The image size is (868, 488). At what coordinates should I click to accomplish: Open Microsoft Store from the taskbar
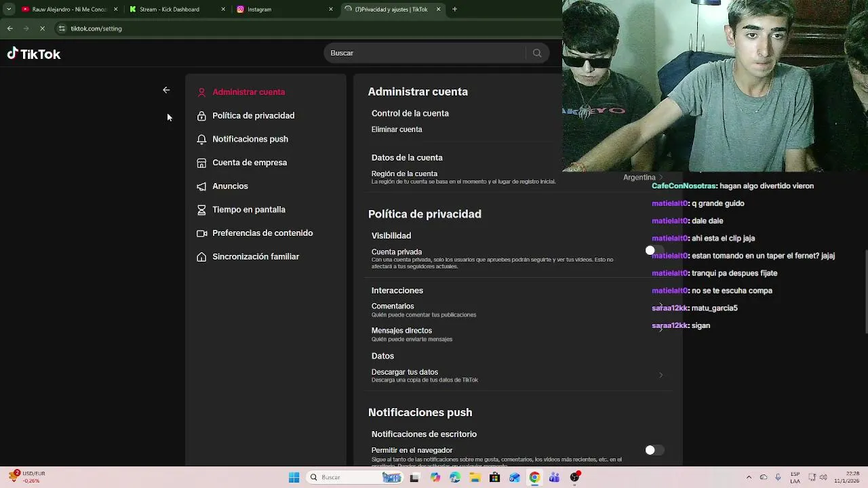[x=494, y=477]
